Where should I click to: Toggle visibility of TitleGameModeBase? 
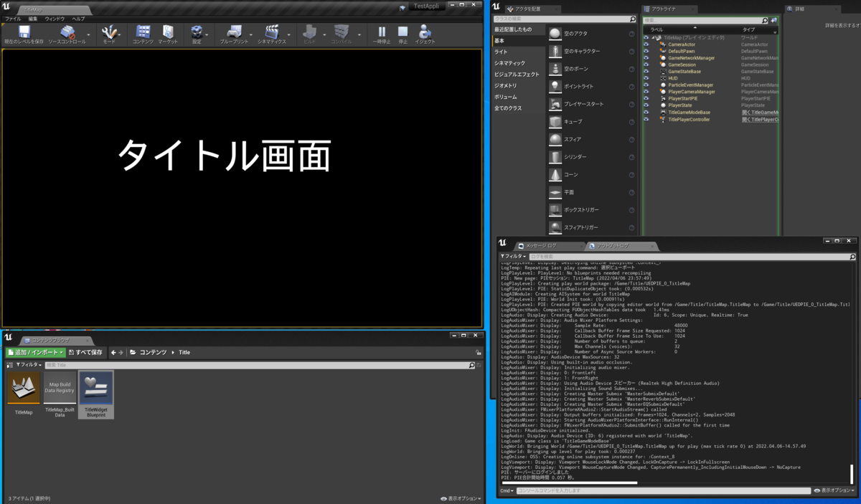coord(646,113)
